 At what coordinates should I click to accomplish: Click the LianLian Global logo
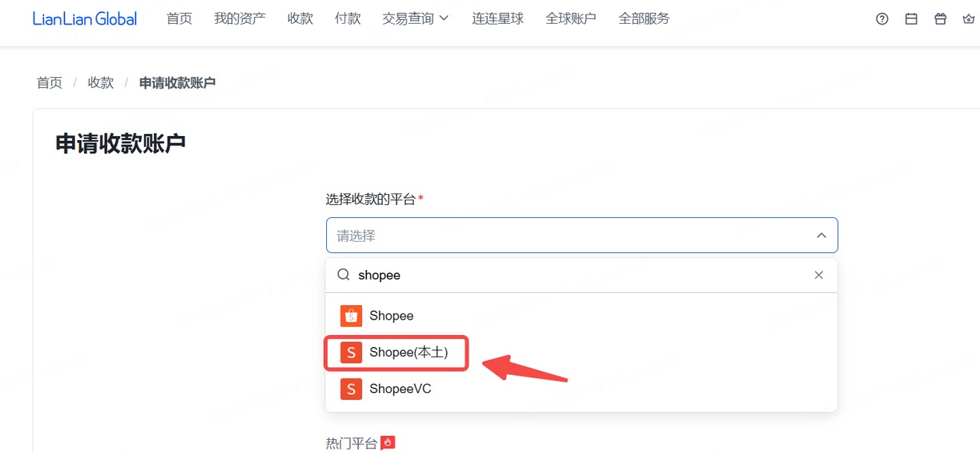click(84, 18)
